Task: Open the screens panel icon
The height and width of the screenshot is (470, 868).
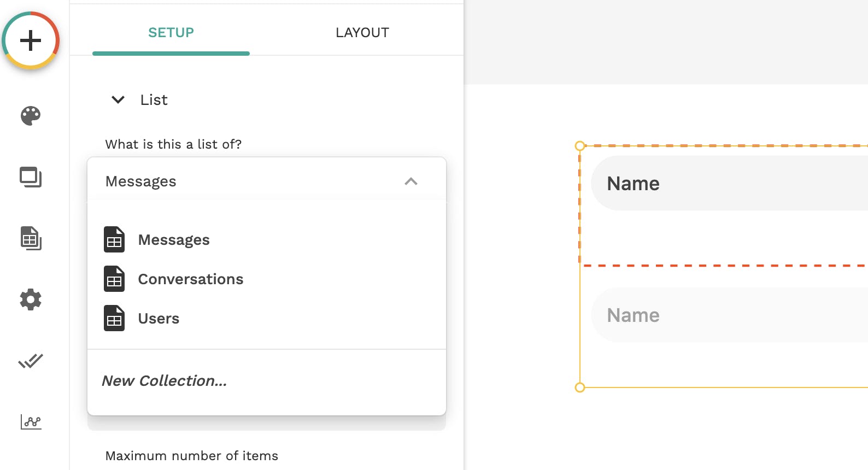Action: pos(31,177)
